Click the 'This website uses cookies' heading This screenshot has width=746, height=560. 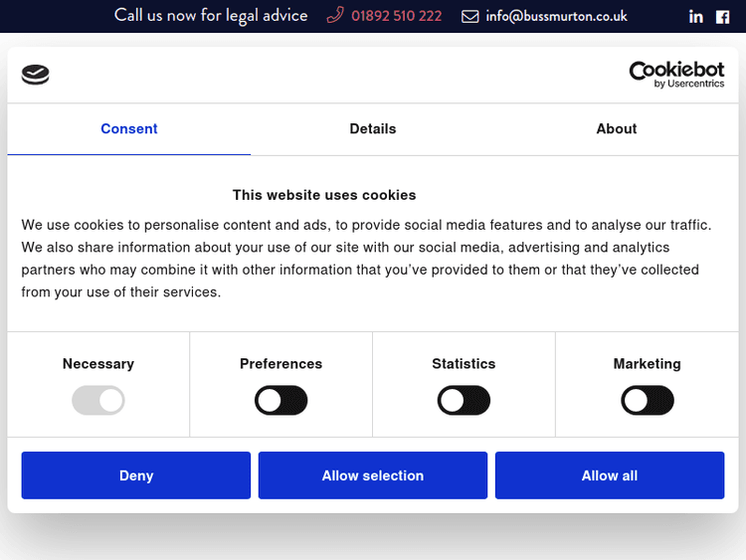tap(324, 195)
